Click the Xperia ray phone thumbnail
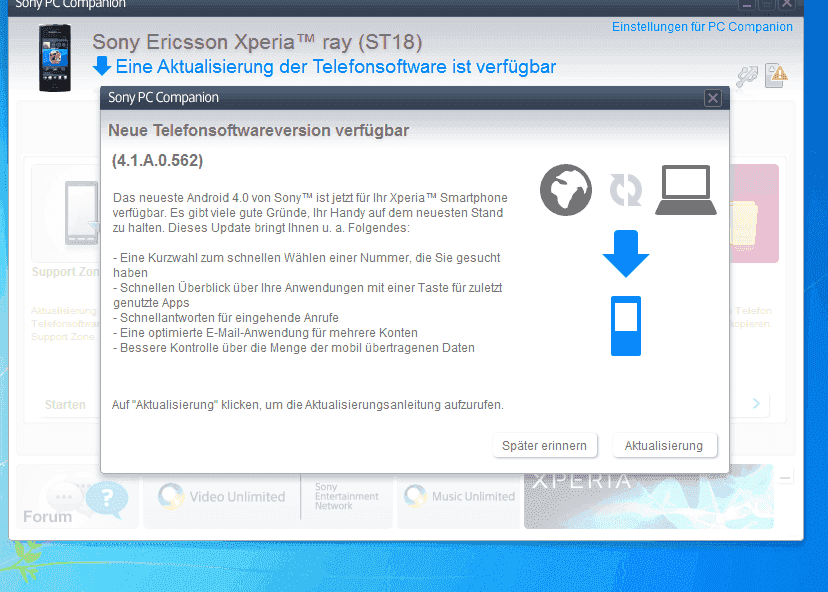The height and width of the screenshot is (592, 828). 54,58
